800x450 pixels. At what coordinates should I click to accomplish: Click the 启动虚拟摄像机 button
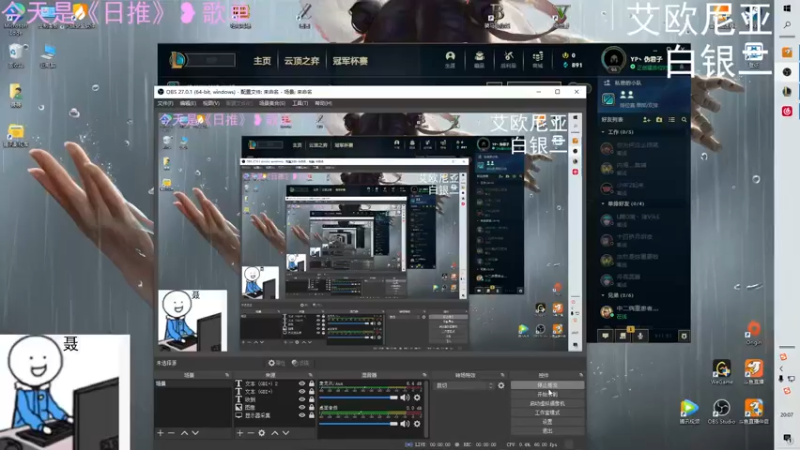(x=547, y=404)
